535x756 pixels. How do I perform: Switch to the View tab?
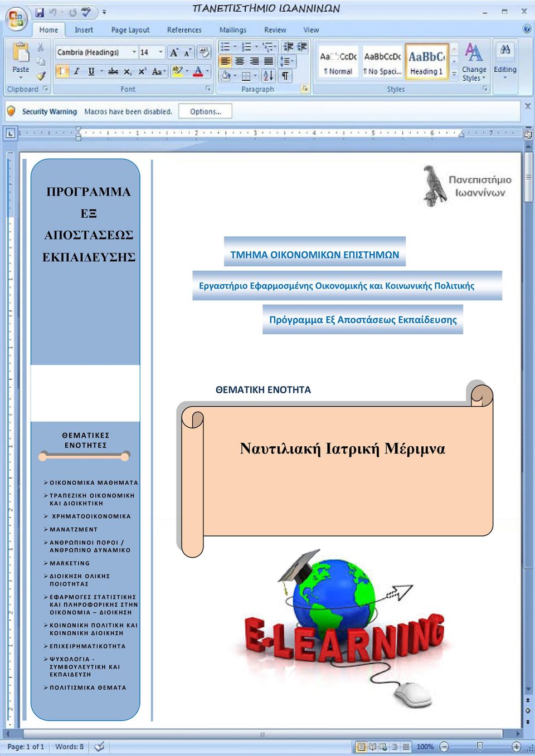pyautogui.click(x=311, y=30)
